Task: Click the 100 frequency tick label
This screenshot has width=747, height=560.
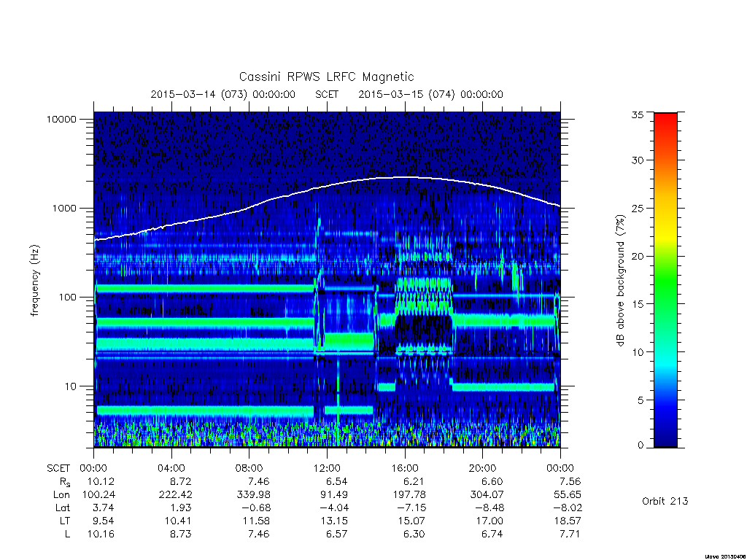Action: click(67, 297)
